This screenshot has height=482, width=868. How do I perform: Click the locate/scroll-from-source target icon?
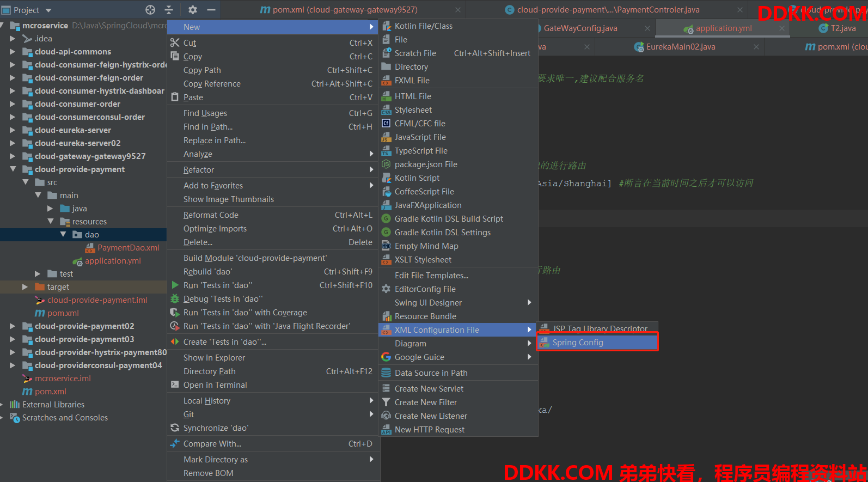point(150,10)
